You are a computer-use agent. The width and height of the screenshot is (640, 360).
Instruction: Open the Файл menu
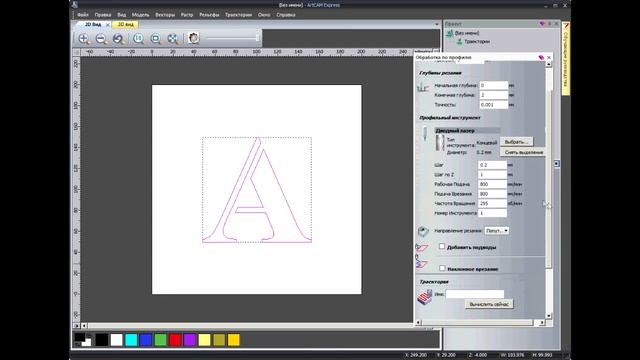point(83,15)
